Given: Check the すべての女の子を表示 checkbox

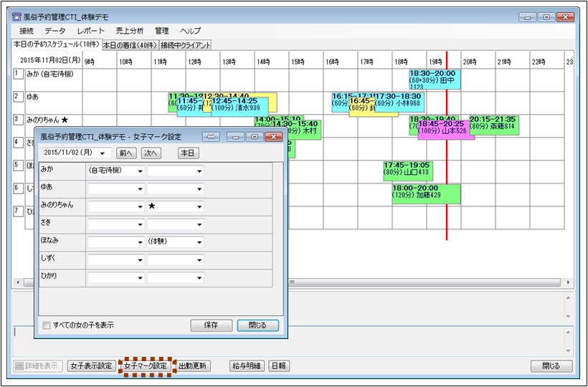Looking at the screenshot, I should tap(47, 325).
